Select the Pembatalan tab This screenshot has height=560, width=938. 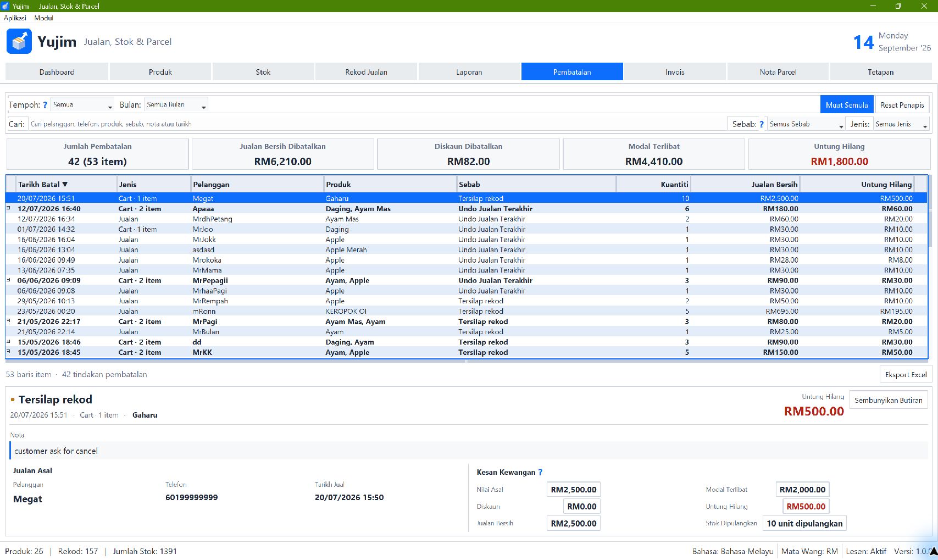point(572,72)
